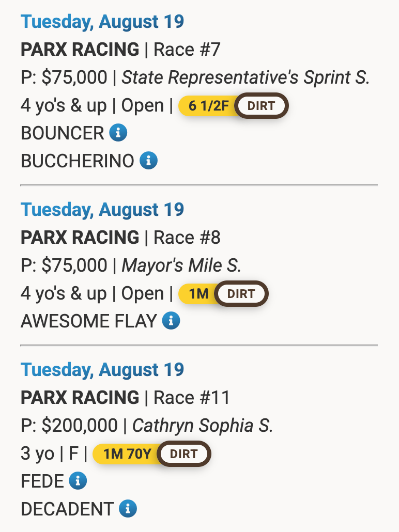The width and height of the screenshot is (399, 532).
Task: Click the DIRT badge for Race #8
Action: click(241, 294)
